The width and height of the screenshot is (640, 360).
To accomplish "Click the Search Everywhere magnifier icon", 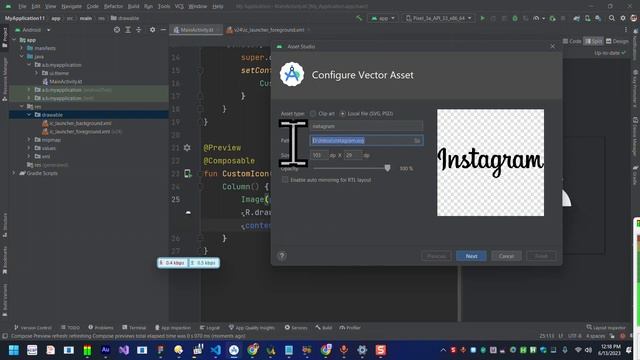I will pos(611,18).
